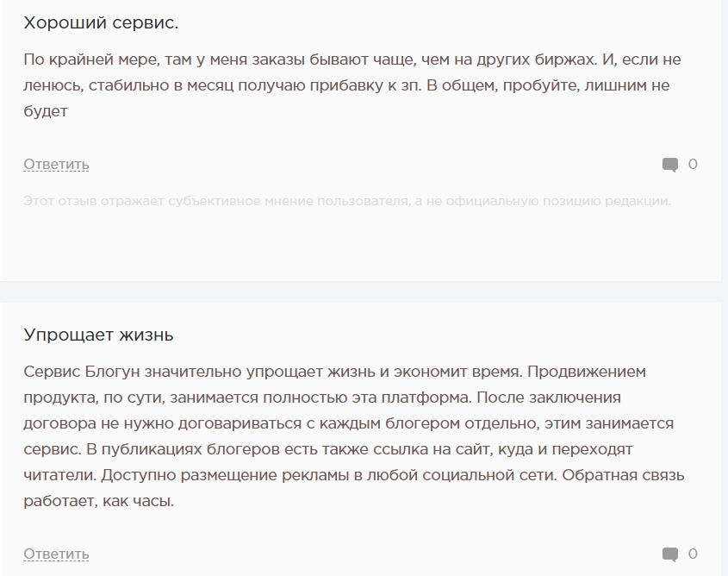Click the phrase работает, как часы
This screenshot has height=576, width=728.
pyautogui.click(x=98, y=500)
